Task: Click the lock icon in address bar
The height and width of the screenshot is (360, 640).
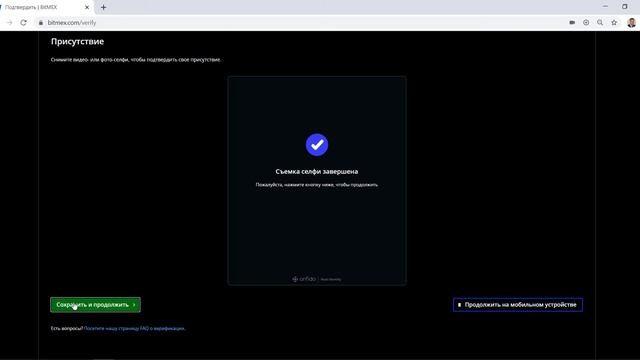Action: (40, 23)
